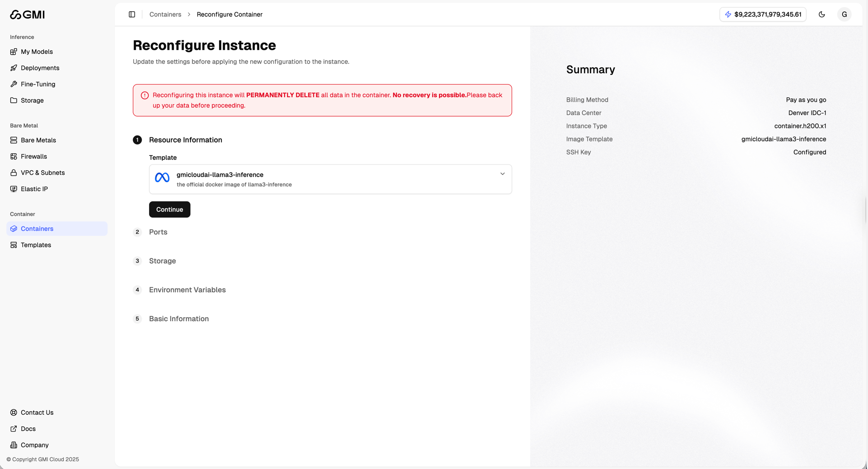This screenshot has height=469, width=868.
Task: Click the Reconfigure Instance heading
Action: click(x=204, y=45)
